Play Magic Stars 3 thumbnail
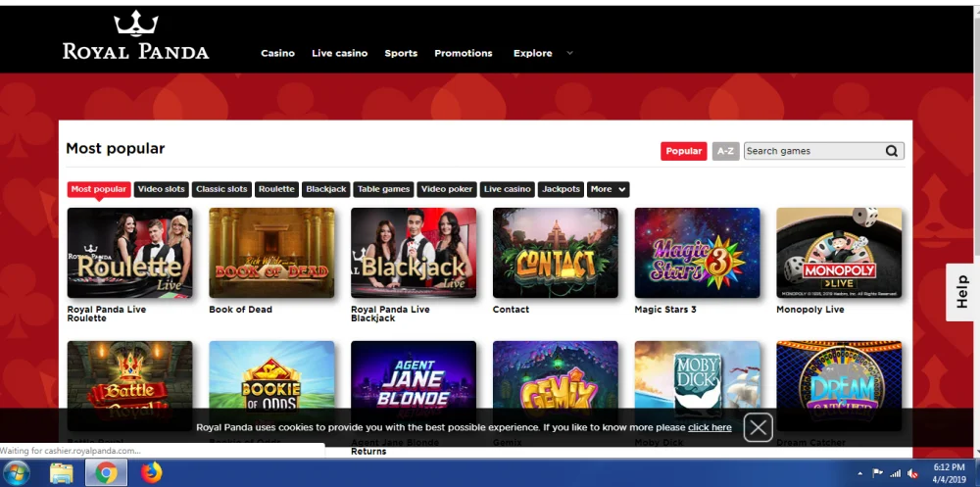980x487 pixels. point(697,253)
